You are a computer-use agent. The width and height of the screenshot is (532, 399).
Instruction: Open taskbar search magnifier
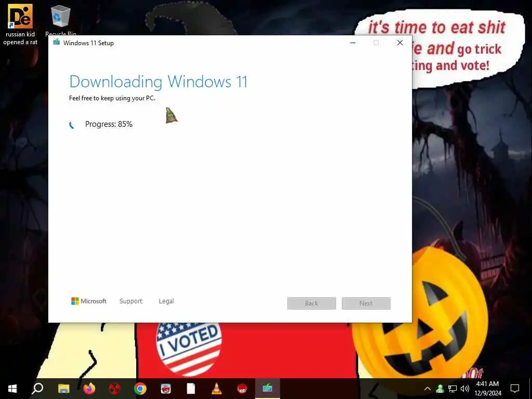tap(37, 389)
